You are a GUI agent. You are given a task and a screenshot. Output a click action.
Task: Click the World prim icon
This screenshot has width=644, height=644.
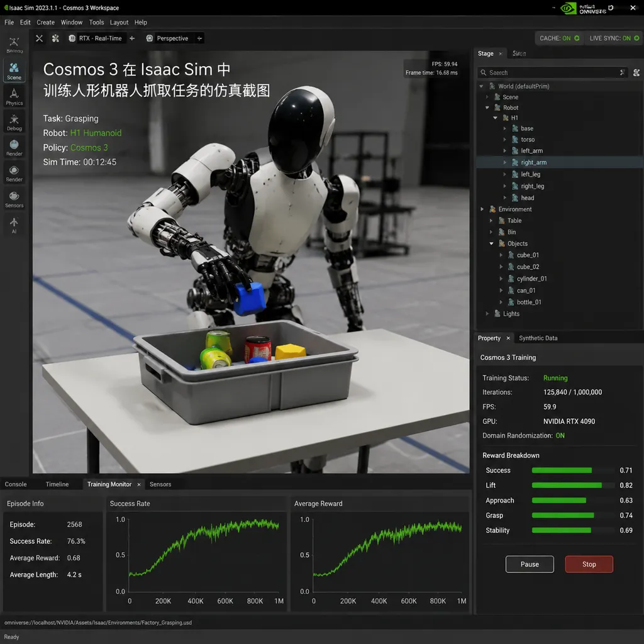click(x=492, y=86)
